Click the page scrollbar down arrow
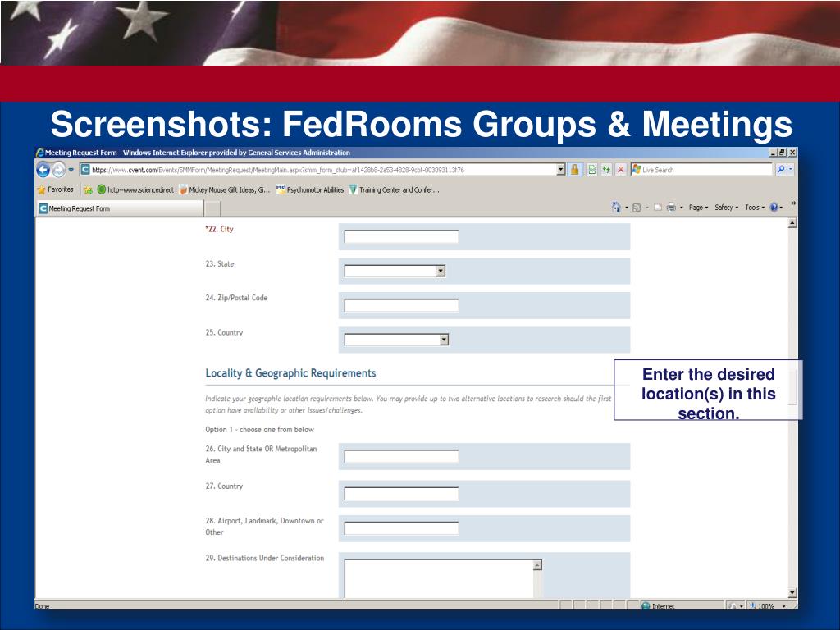840x630 pixels. point(792,593)
